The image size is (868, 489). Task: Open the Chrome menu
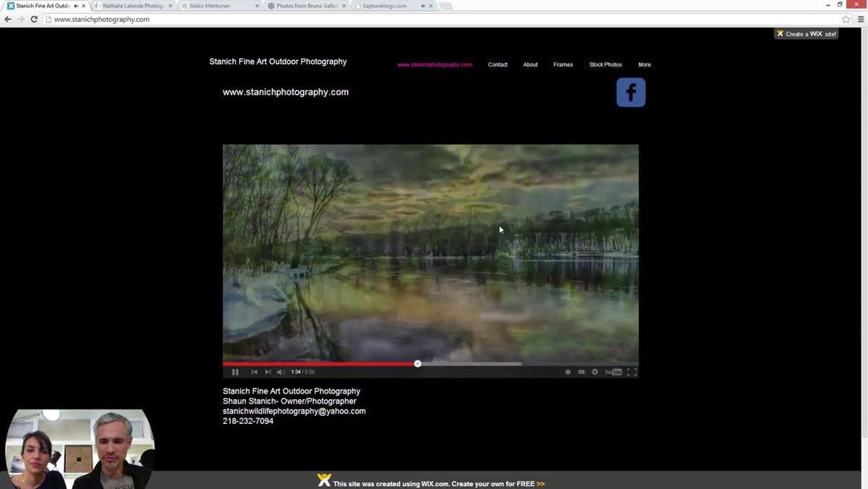pyautogui.click(x=861, y=20)
